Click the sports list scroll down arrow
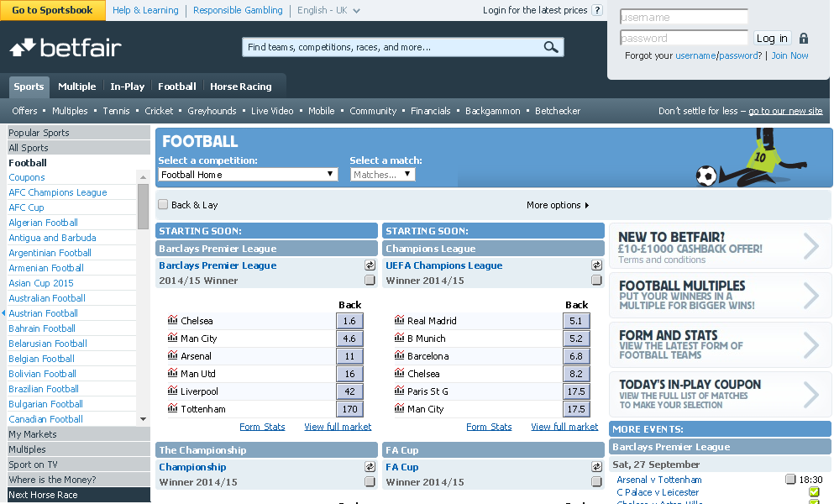834x504 pixels. coord(143,419)
